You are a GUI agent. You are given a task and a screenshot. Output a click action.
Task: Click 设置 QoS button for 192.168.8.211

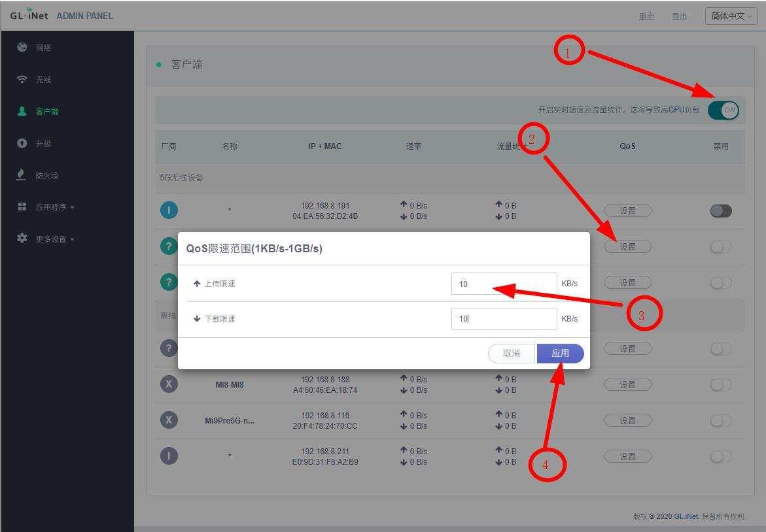628,456
